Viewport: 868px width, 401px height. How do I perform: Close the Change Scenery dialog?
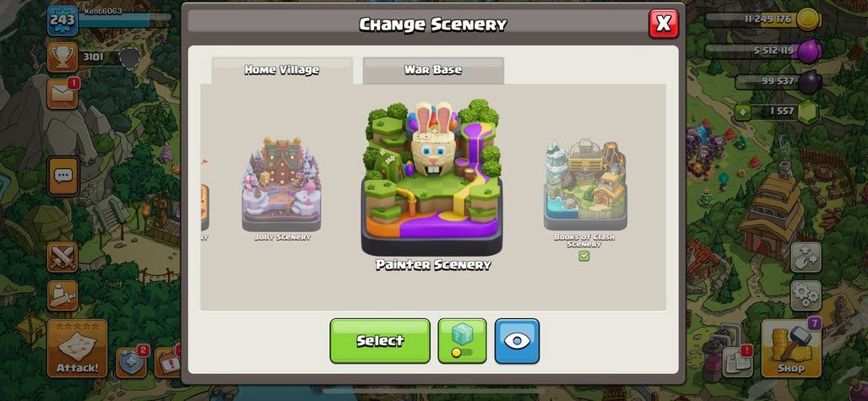click(664, 24)
